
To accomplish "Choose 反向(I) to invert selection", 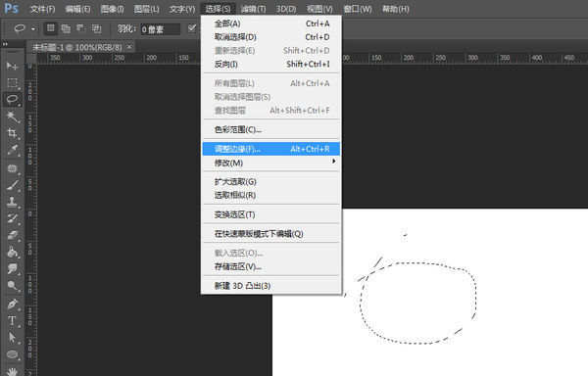I will pyautogui.click(x=271, y=64).
